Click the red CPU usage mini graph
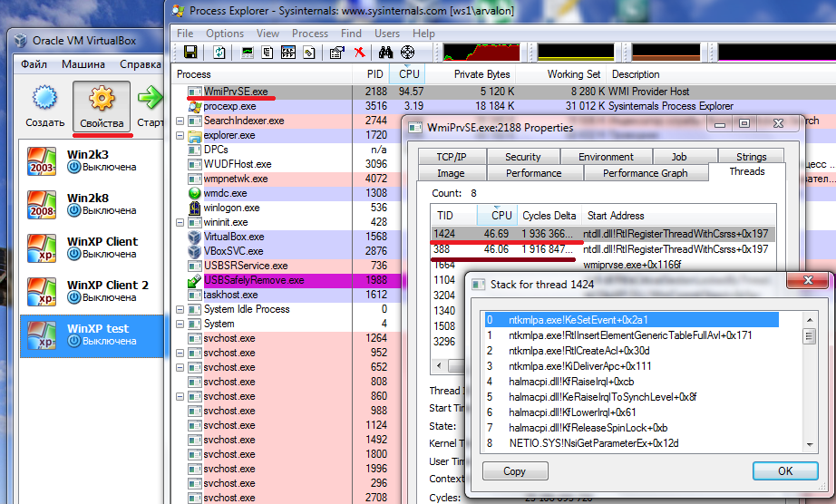This screenshot has height=504, width=836. [481, 53]
